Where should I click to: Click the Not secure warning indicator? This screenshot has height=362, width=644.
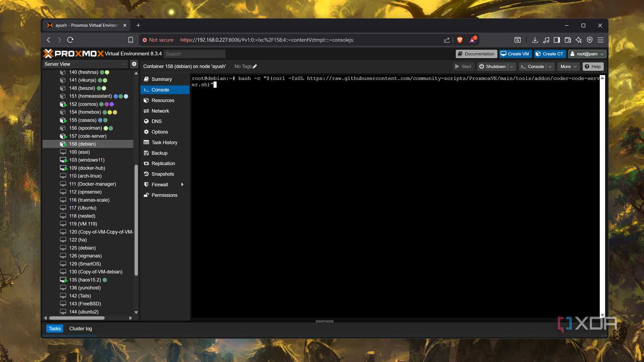[158, 40]
